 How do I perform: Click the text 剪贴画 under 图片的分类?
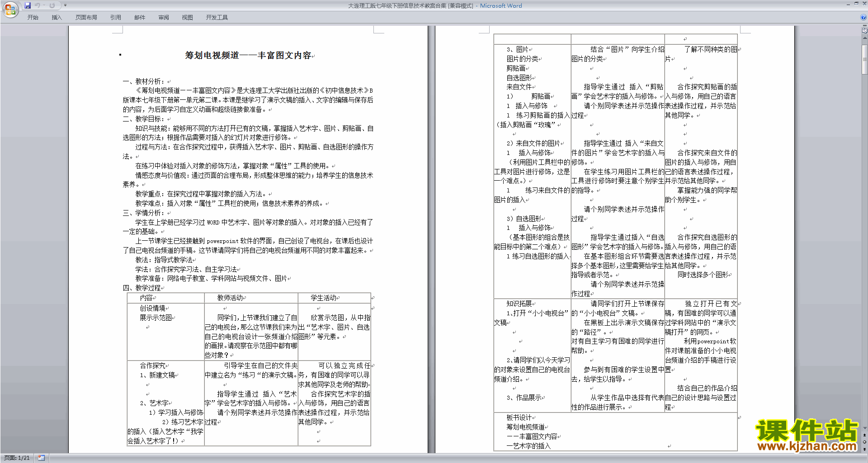[516, 68]
